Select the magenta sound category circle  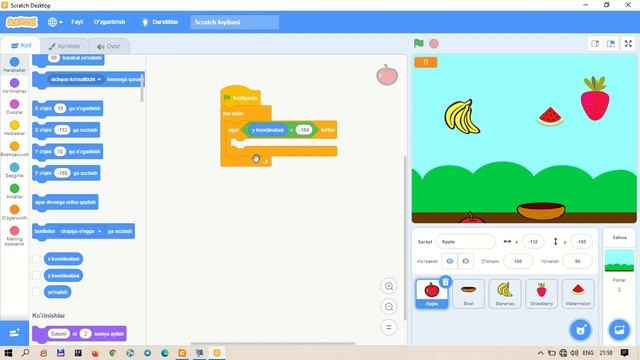point(14,104)
